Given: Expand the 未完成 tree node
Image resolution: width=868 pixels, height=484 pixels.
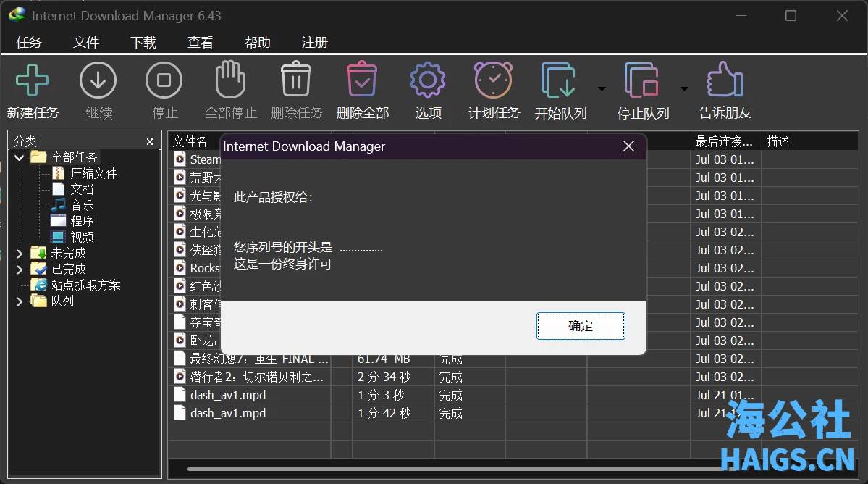Looking at the screenshot, I should (20, 254).
